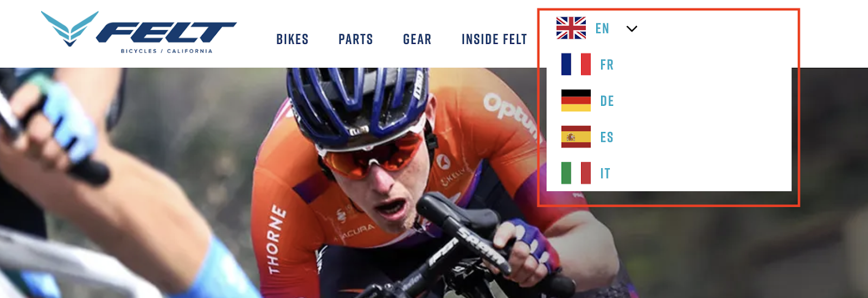
Task: Open the GEAR menu
Action: point(417,39)
